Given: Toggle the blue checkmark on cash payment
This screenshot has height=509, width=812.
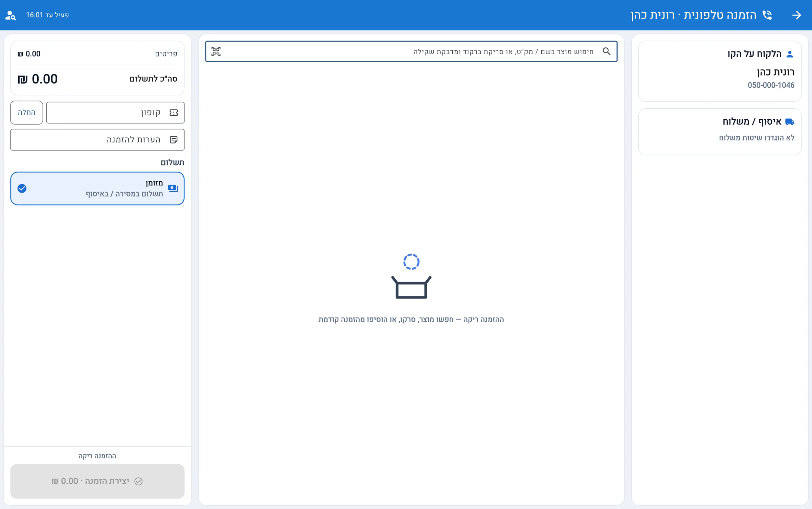Looking at the screenshot, I should (x=22, y=189).
